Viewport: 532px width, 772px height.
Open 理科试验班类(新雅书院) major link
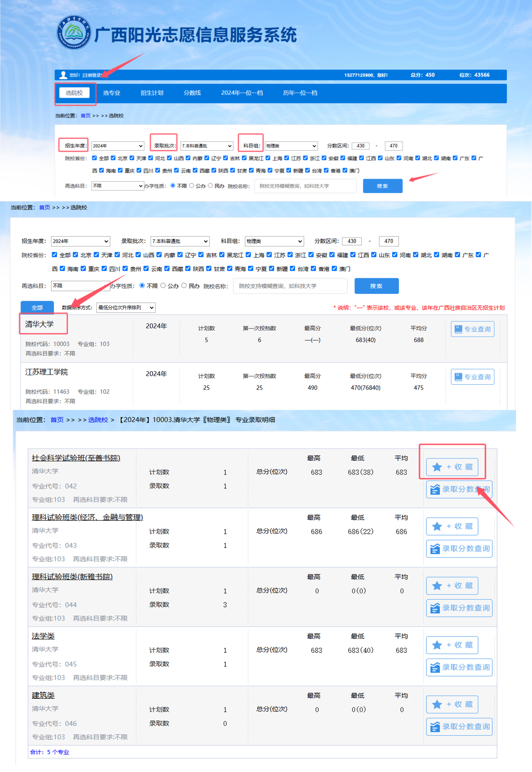[x=72, y=576]
